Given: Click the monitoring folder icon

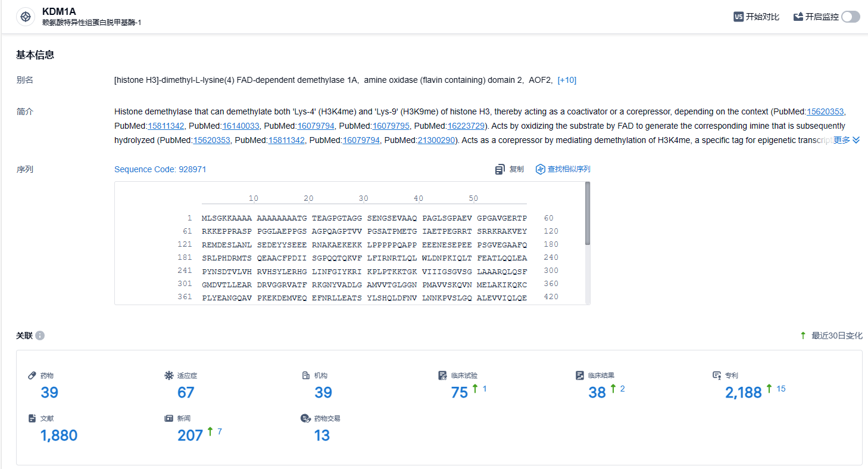Looking at the screenshot, I should [798, 17].
